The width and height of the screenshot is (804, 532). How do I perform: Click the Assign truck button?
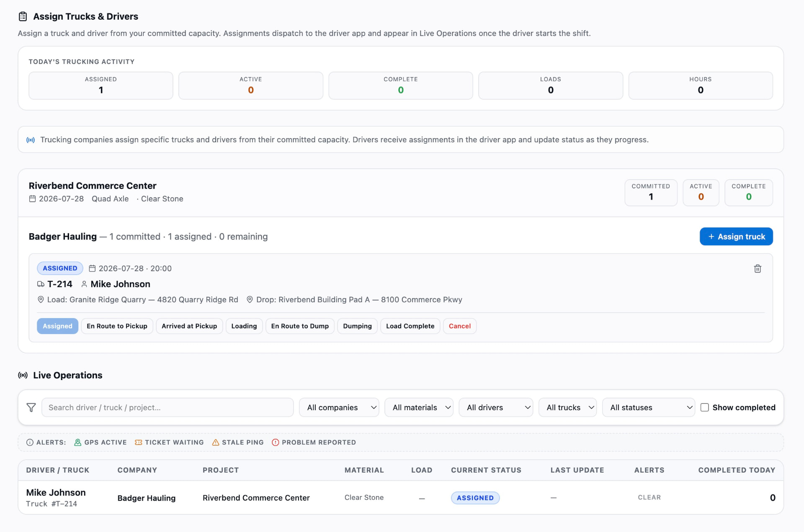tap(736, 237)
